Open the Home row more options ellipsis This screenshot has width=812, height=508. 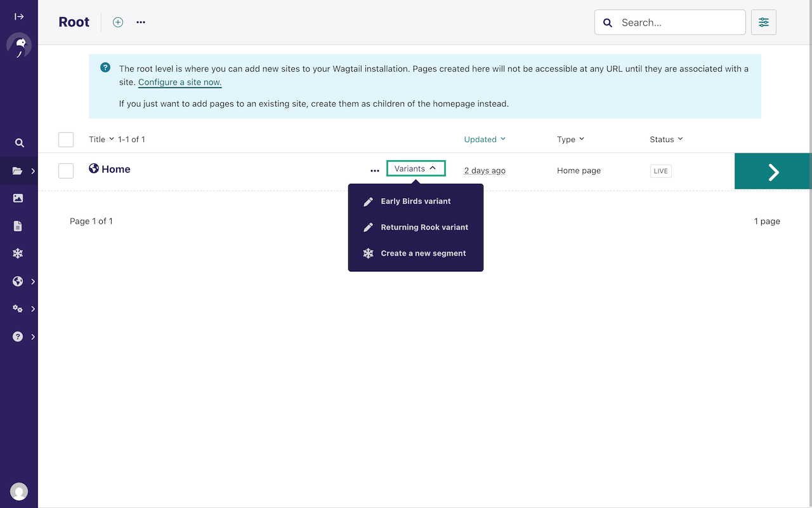(x=375, y=170)
